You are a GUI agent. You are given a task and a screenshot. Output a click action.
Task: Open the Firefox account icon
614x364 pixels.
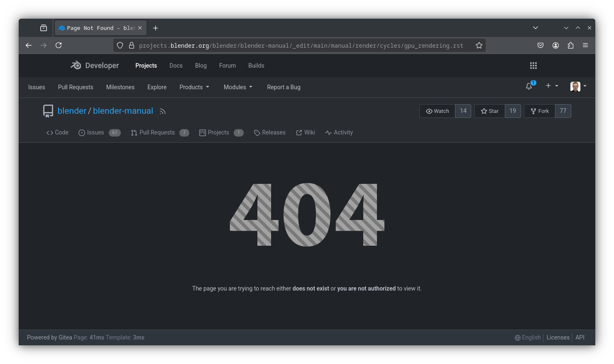pyautogui.click(x=555, y=45)
